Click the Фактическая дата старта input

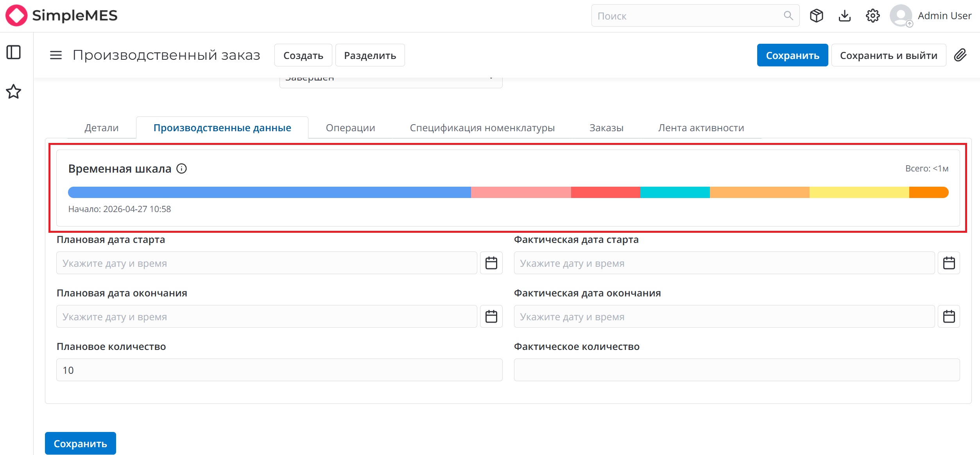[724, 263]
